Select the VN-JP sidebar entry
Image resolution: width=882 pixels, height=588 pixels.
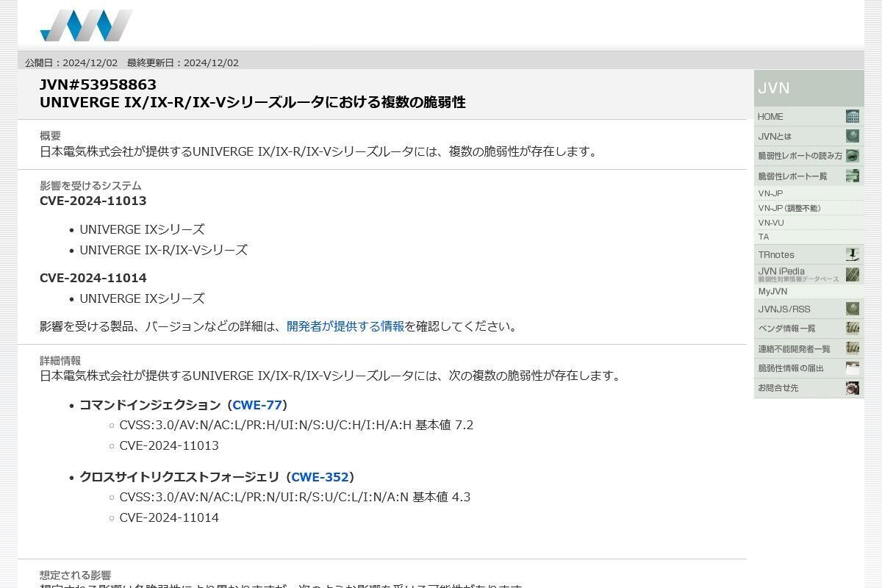click(x=770, y=193)
